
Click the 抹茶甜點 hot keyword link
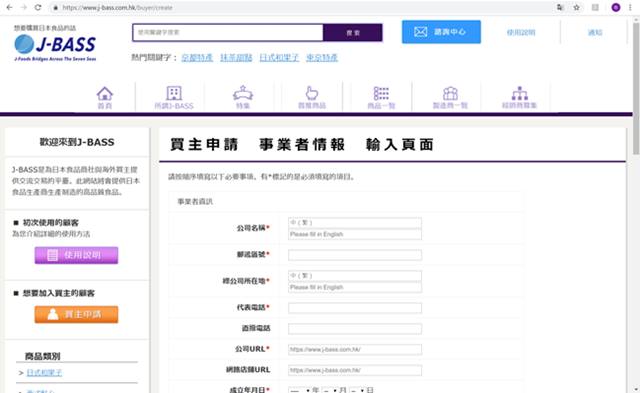(x=236, y=58)
